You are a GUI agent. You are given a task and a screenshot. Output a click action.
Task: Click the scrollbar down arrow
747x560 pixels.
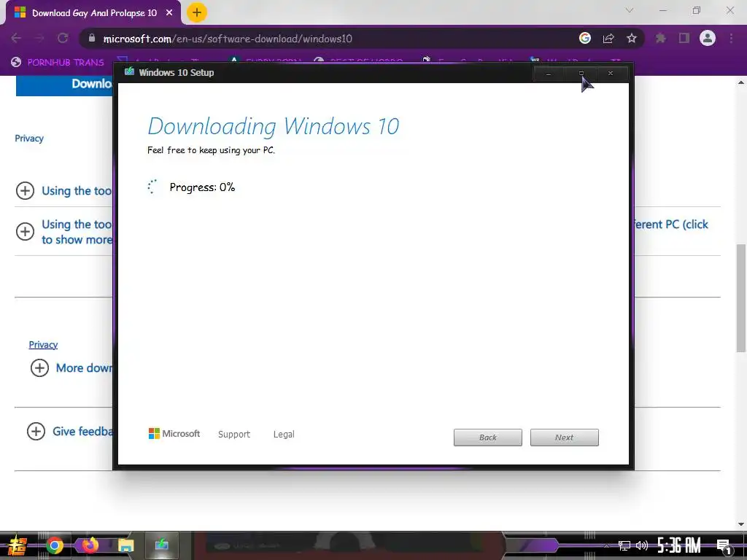click(741, 524)
